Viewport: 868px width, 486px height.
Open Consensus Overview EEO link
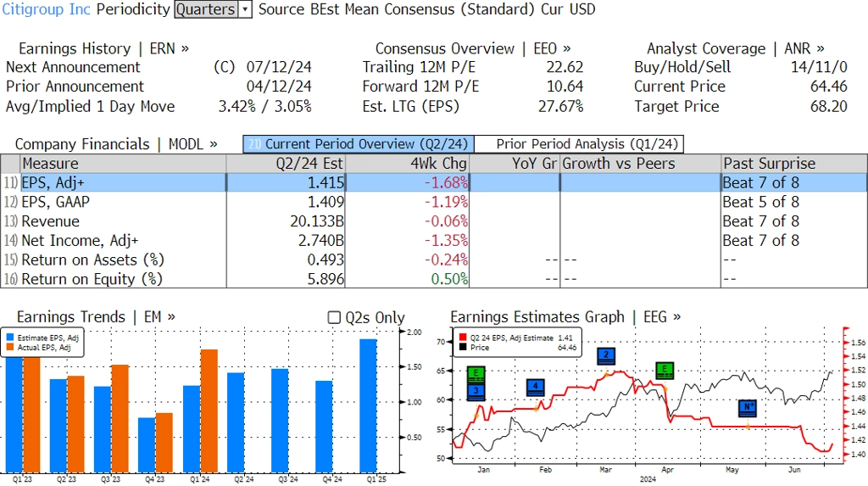pos(473,48)
